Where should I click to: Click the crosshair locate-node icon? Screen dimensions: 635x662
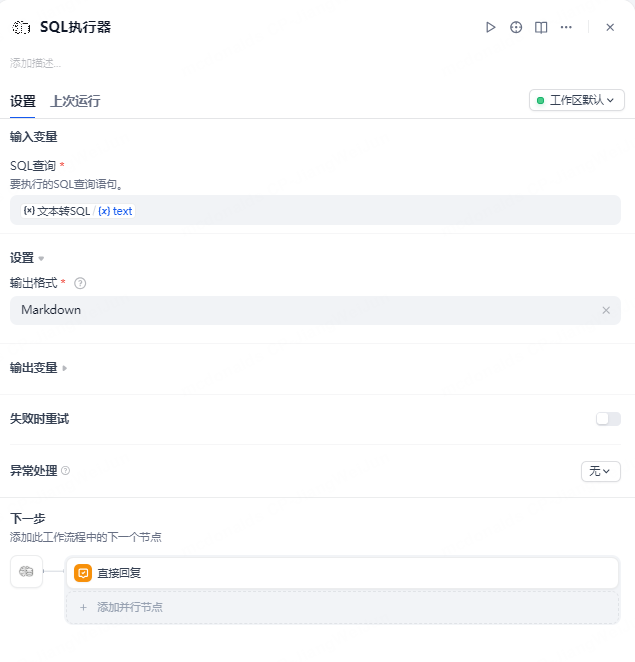point(516,28)
